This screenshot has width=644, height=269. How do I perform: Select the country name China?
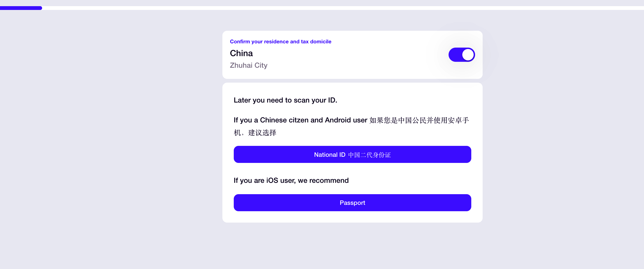(x=241, y=53)
